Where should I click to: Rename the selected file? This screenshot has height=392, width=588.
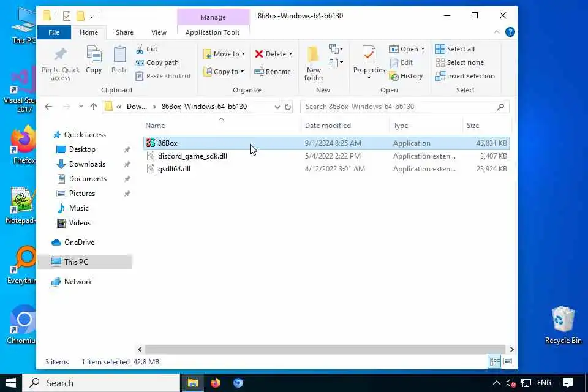pos(273,72)
